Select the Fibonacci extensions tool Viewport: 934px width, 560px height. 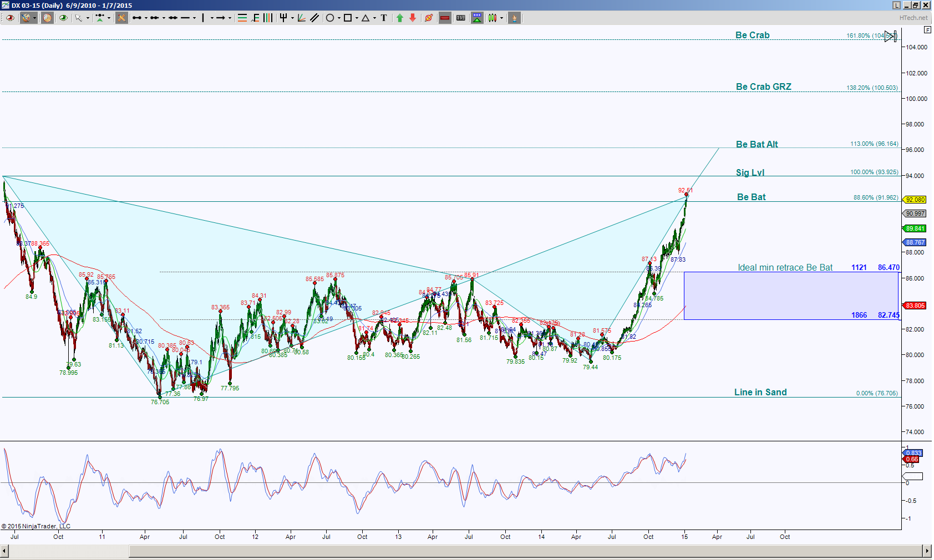pyautogui.click(x=255, y=18)
